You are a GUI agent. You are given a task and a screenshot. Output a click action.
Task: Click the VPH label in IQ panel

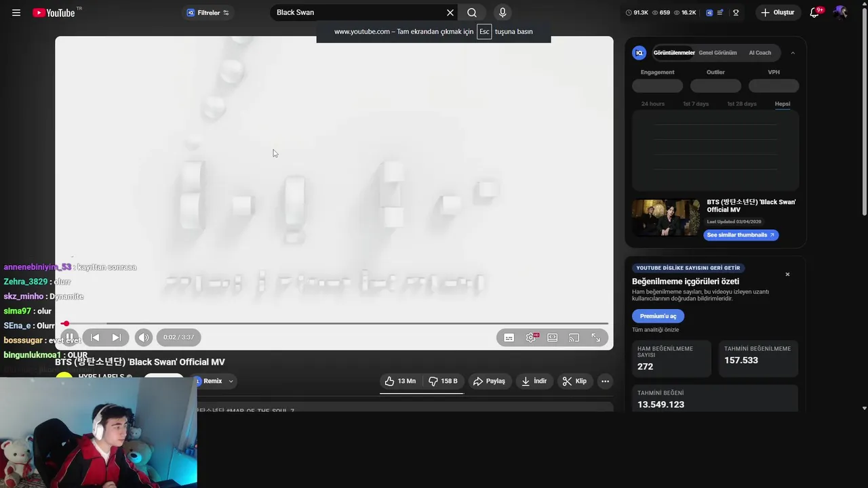[x=774, y=72]
